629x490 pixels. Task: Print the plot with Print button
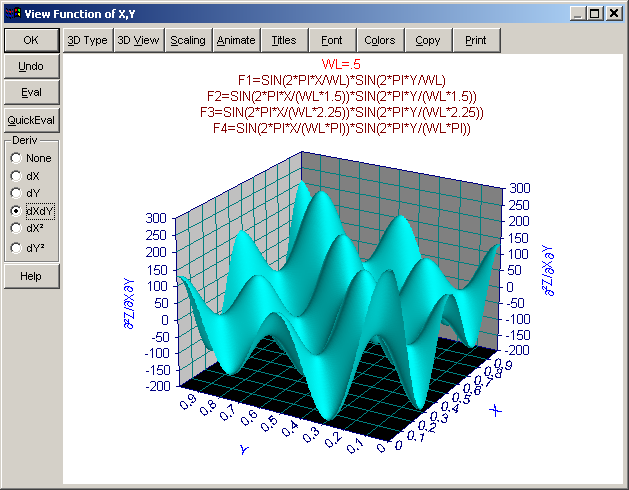tap(476, 40)
